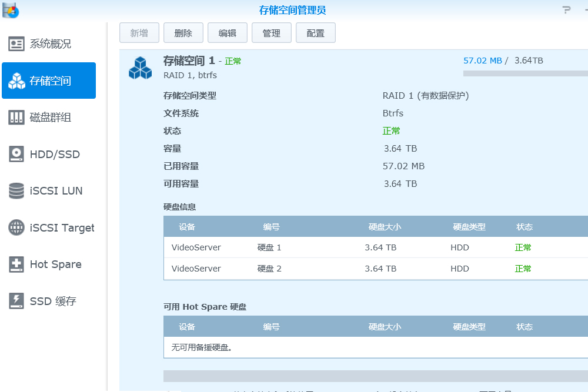Open help via the question mark icon

click(565, 9)
